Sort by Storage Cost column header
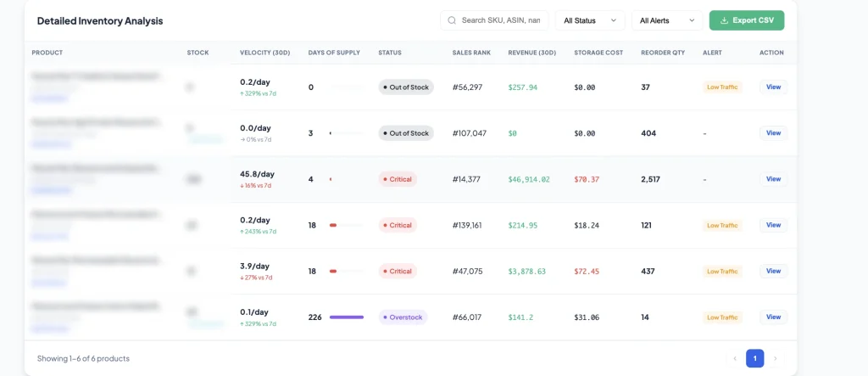 tap(598, 53)
